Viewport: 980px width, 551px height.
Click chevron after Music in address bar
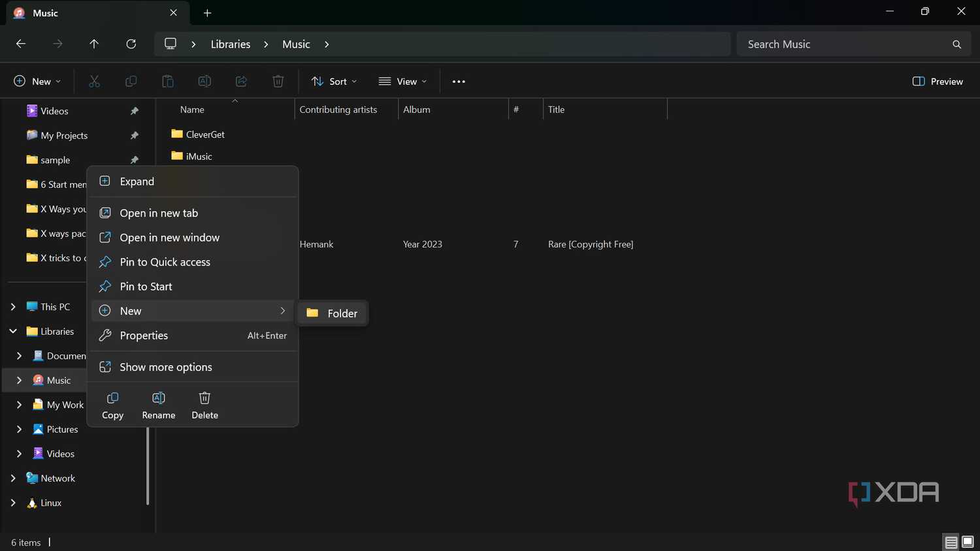tap(327, 44)
